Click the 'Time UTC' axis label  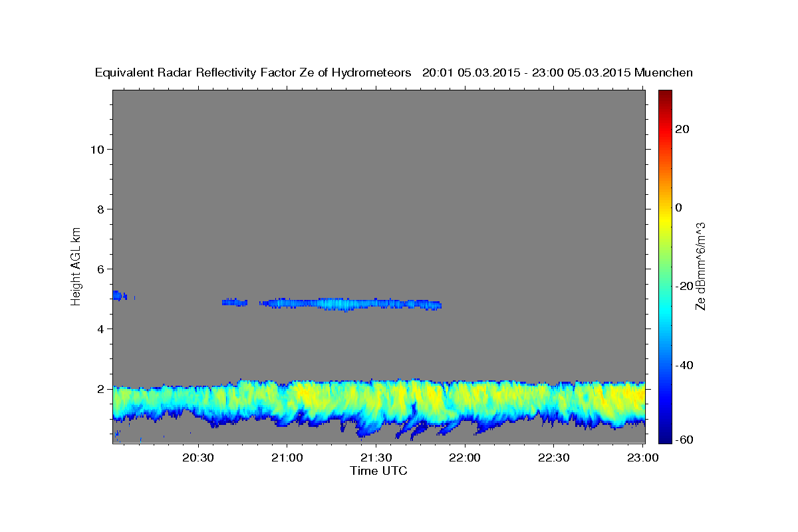click(x=378, y=471)
